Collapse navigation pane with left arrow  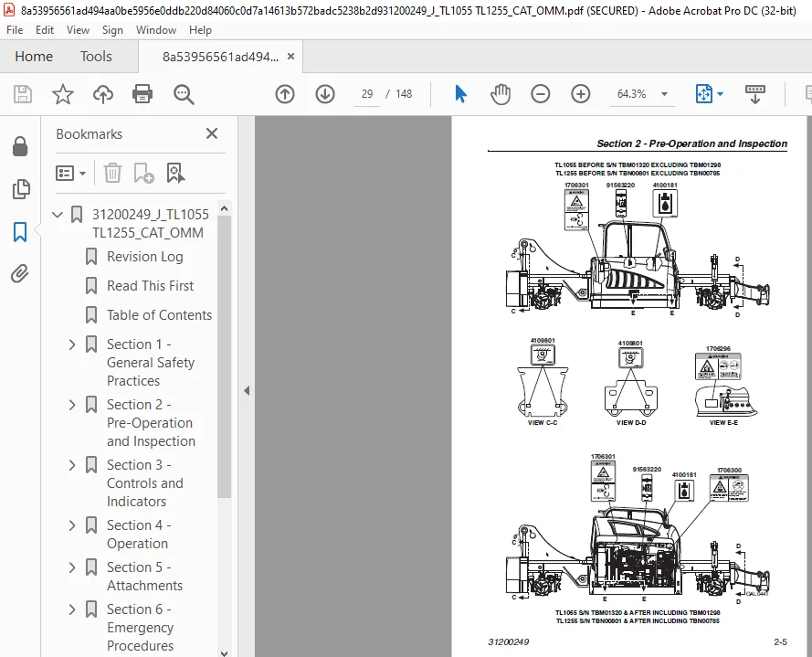coord(247,391)
